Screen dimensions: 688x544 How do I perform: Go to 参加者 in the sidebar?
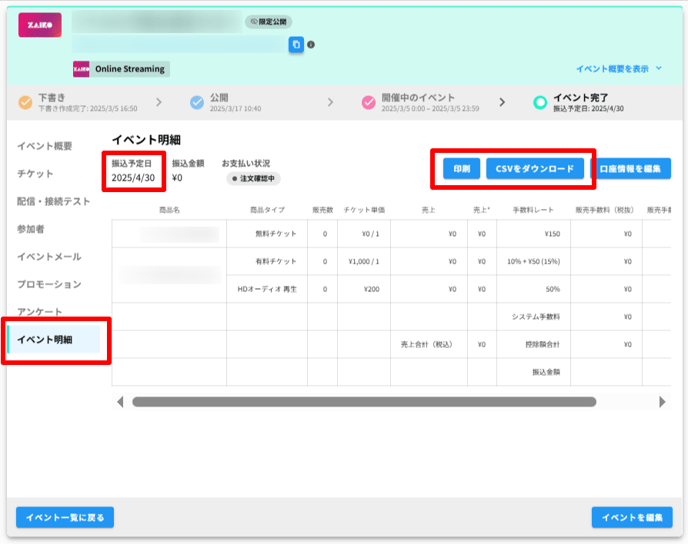coord(32,229)
